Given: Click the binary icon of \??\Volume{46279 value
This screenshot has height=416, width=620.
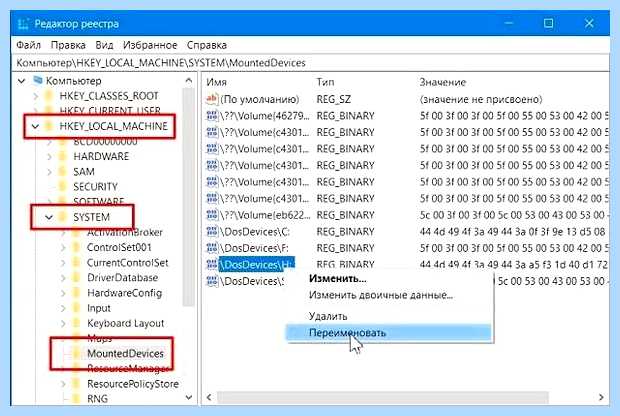Looking at the screenshot, I should (212, 116).
